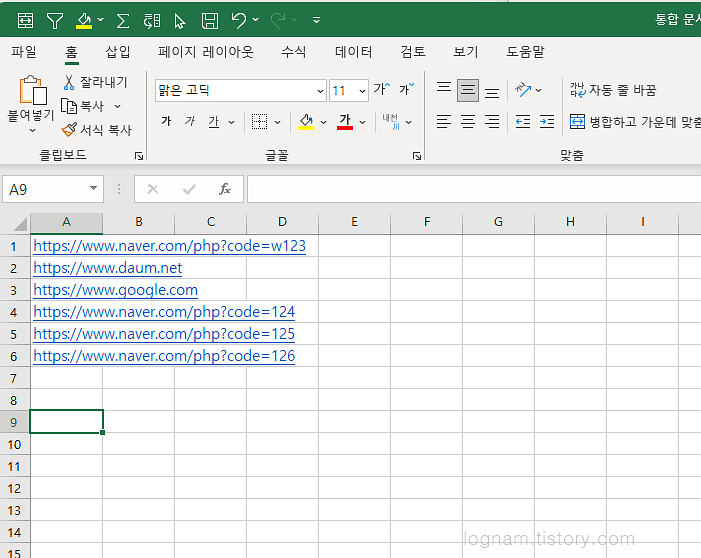Align cell text to the right
Image resolution: width=701 pixels, height=558 pixels.
(492, 122)
